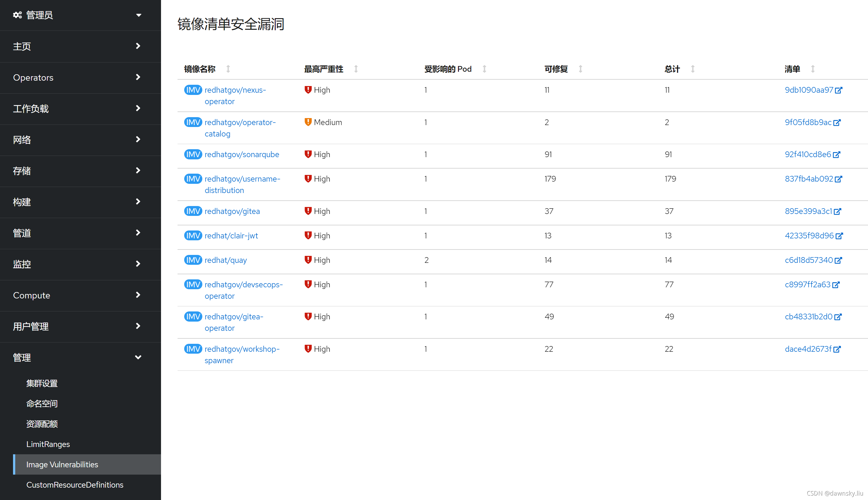Open redhatgov/devsecops-operator image link
868x500 pixels.
pos(244,290)
